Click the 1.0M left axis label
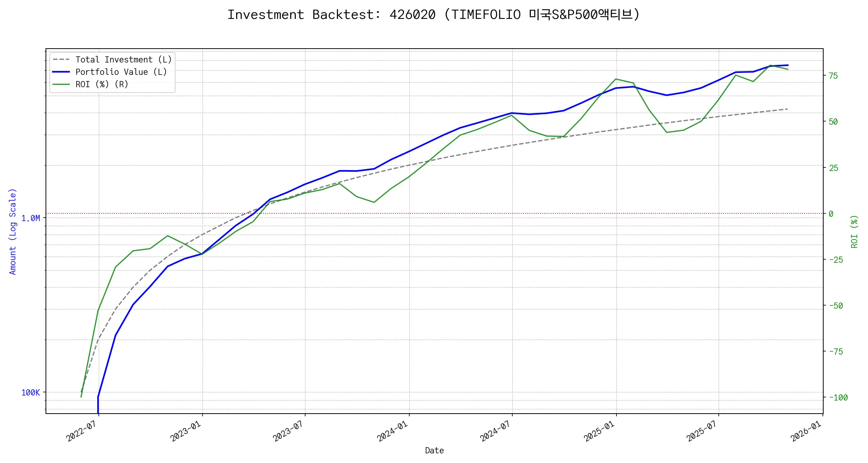Screen dimensions: 868x463 30,218
